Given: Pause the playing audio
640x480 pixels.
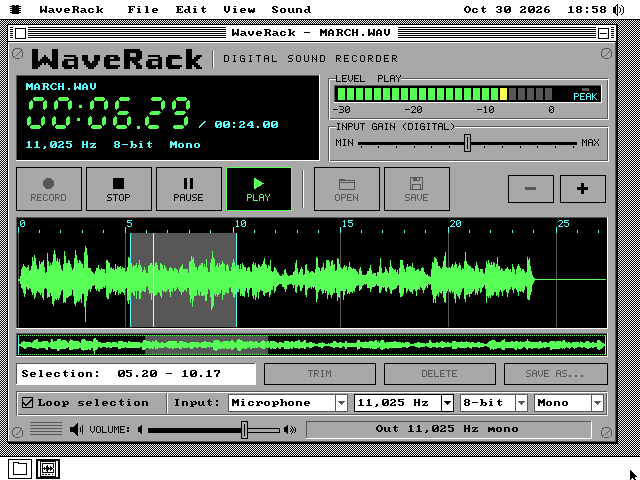Looking at the screenshot, I should [x=189, y=189].
